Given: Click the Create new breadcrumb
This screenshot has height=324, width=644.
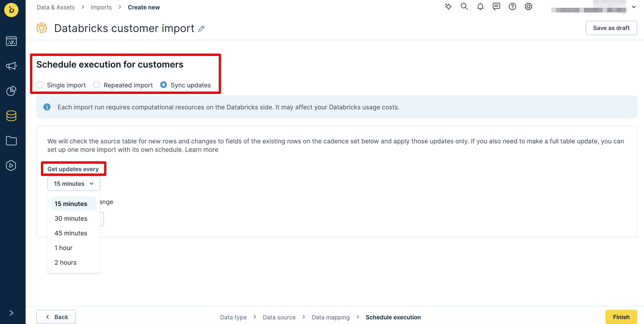Looking at the screenshot, I should [144, 7].
